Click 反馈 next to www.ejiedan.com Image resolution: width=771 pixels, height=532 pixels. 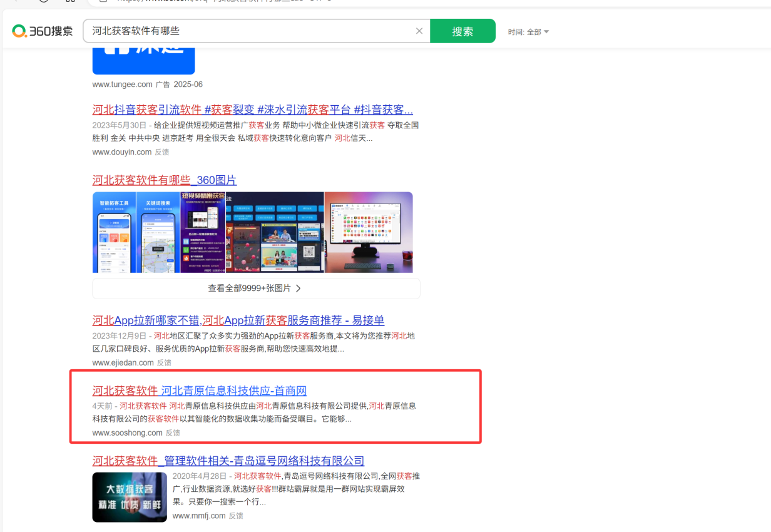164,363
